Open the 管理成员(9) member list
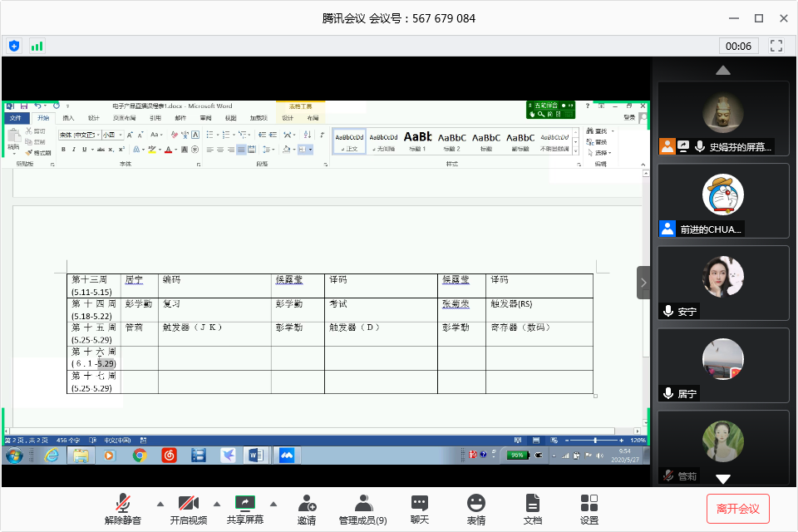Screen dimensions: 798x532 click(362, 509)
